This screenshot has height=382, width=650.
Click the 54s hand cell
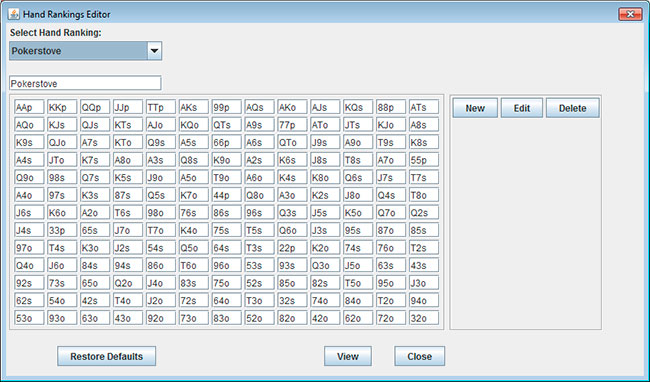tap(160, 248)
